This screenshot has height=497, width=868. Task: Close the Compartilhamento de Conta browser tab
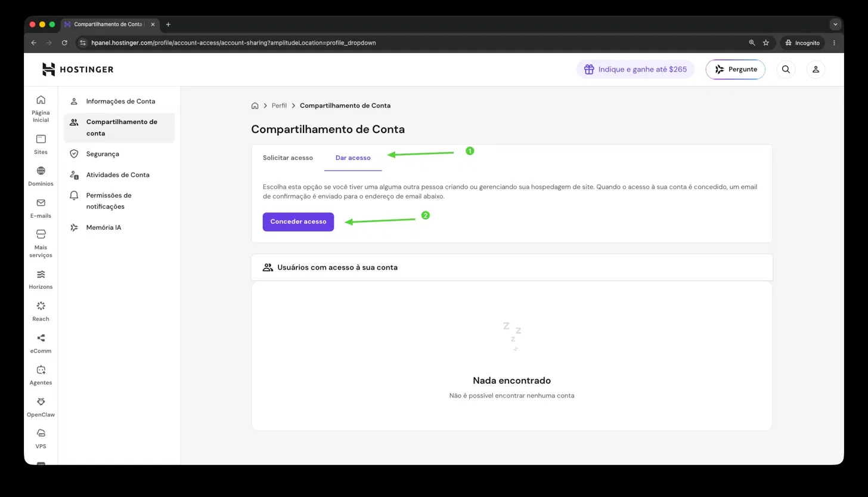(x=153, y=24)
